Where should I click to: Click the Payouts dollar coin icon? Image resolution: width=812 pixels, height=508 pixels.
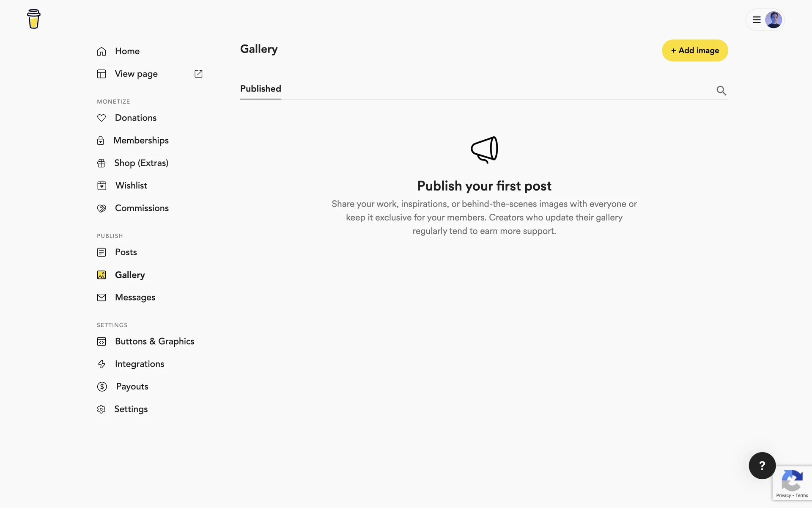coord(102,387)
